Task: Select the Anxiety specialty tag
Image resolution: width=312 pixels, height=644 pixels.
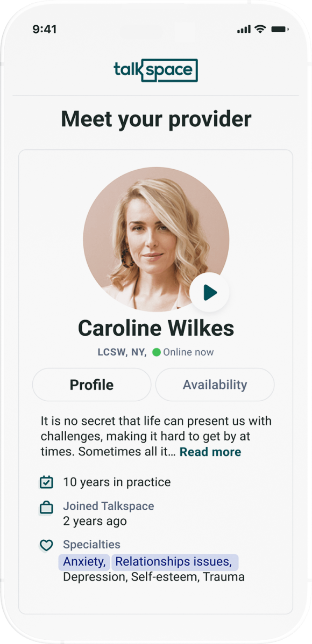Action: (84, 562)
